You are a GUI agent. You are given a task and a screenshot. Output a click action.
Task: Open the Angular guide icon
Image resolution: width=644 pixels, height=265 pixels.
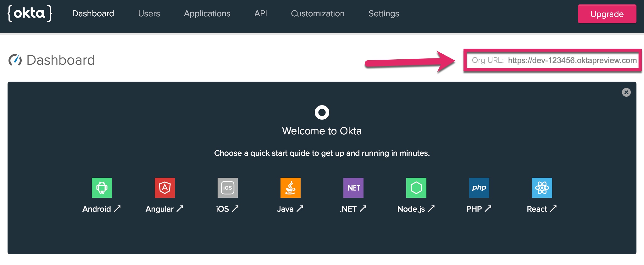tap(164, 188)
